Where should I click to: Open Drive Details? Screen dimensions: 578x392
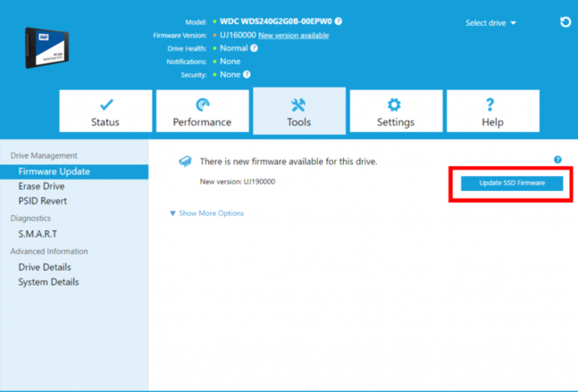tap(45, 267)
